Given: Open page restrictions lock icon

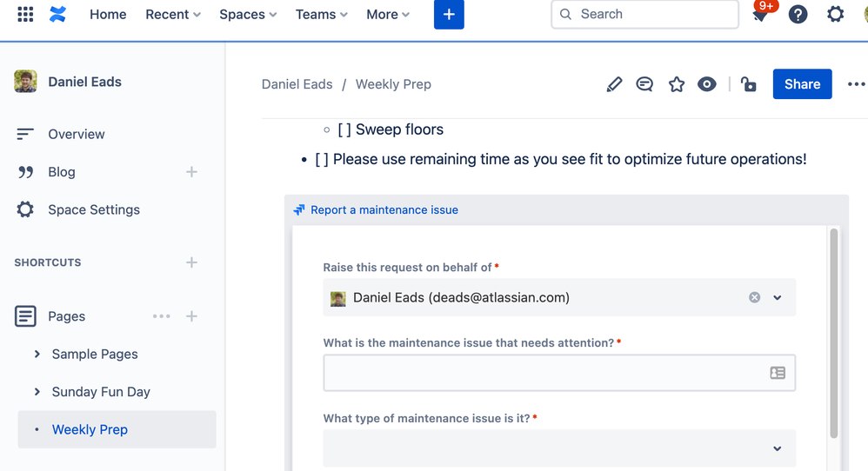Looking at the screenshot, I should pos(749,84).
